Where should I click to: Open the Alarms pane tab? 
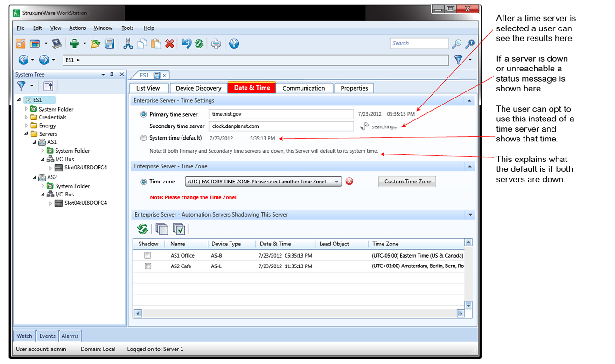(70, 336)
